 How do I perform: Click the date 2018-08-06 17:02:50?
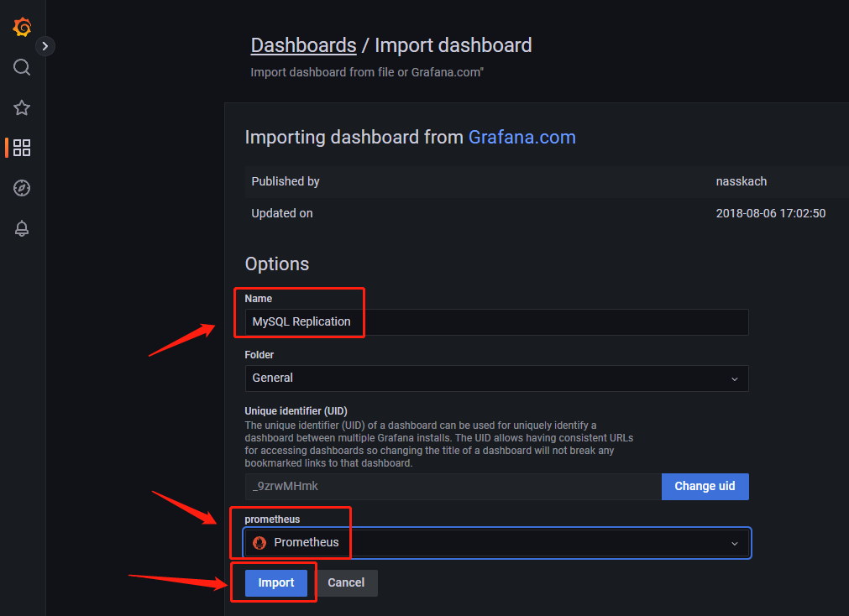tap(771, 213)
